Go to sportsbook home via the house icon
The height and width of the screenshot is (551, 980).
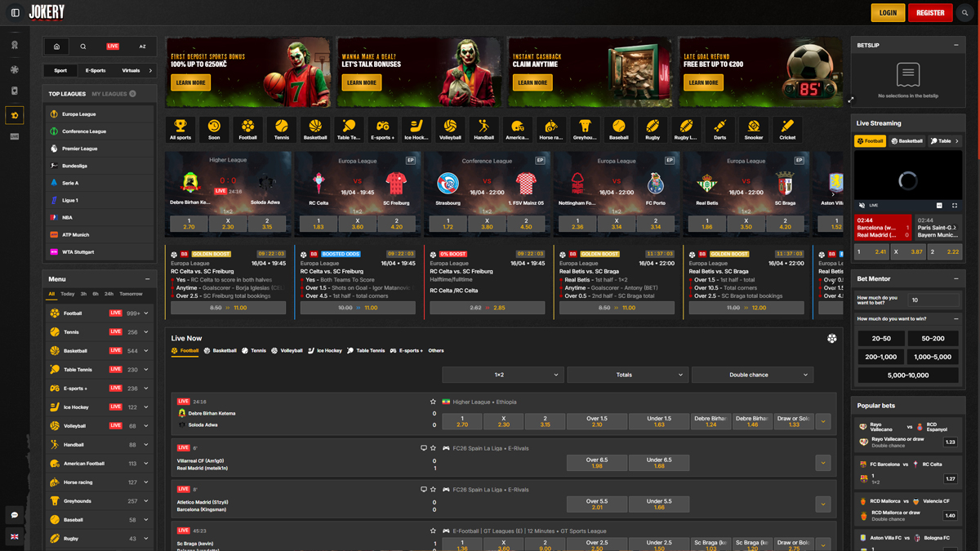[x=56, y=47]
